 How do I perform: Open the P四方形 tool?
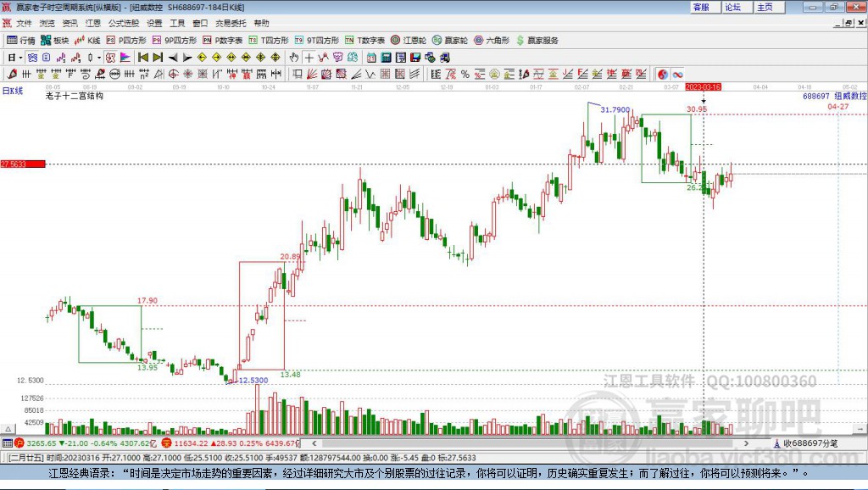pyautogui.click(x=126, y=41)
